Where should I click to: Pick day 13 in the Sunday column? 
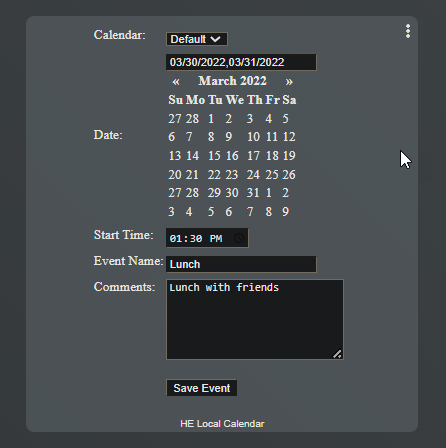[175, 156]
